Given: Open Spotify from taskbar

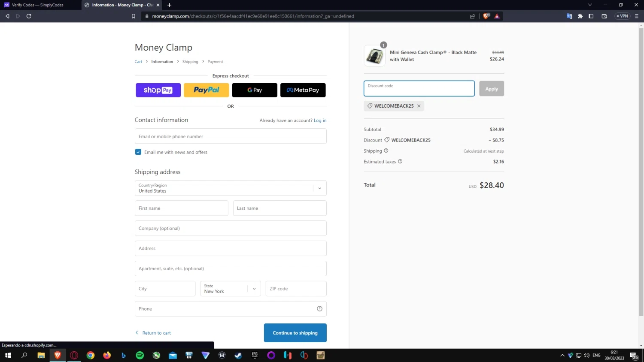Looking at the screenshot, I should (140, 355).
